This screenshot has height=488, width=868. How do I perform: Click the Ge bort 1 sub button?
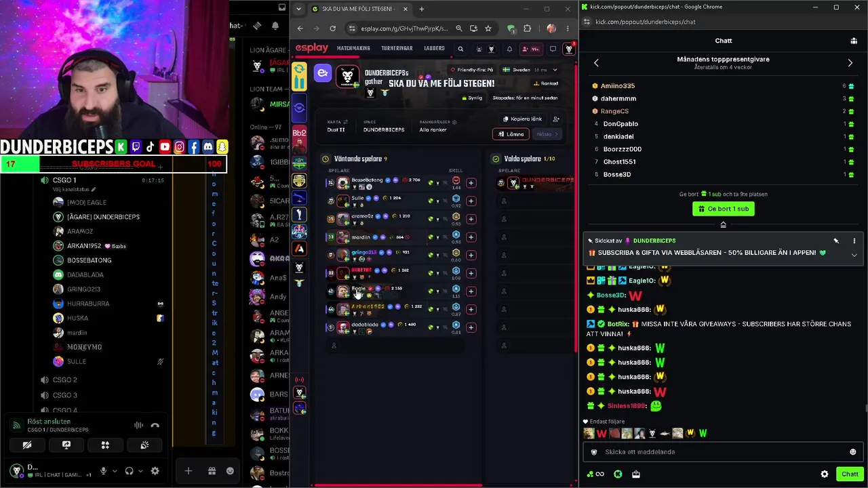tap(724, 209)
